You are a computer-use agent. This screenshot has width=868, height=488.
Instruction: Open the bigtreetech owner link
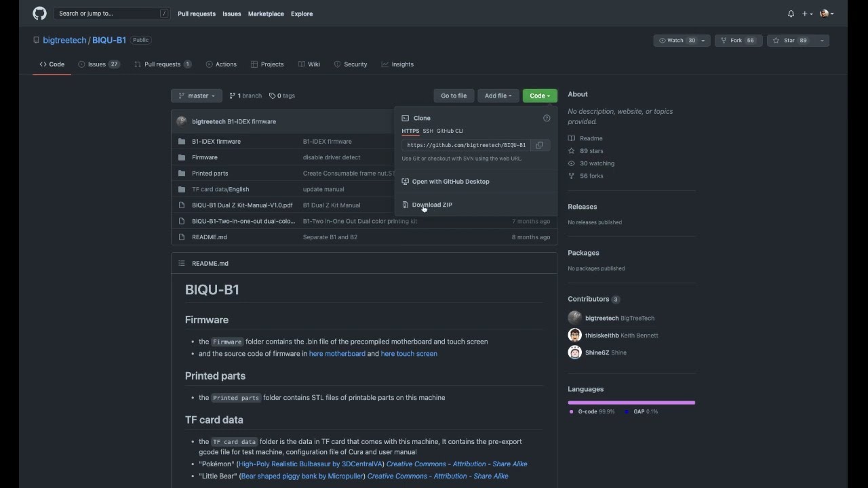64,40
